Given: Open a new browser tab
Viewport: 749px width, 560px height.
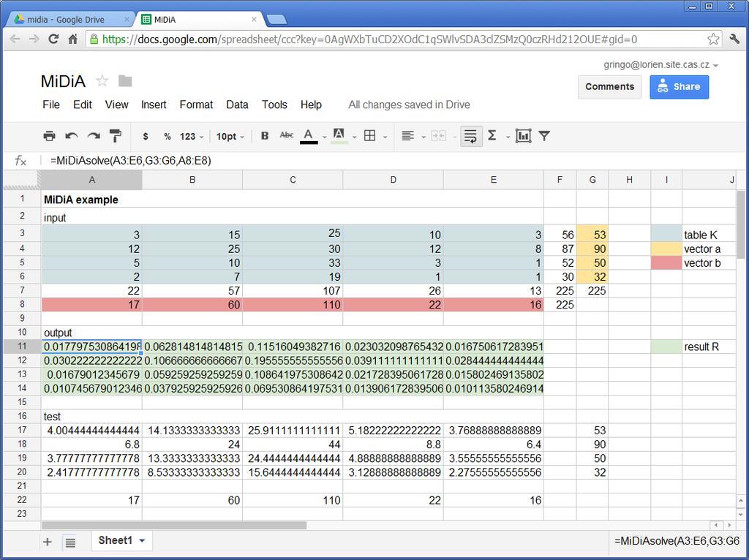Looking at the screenshot, I should pos(276,20).
